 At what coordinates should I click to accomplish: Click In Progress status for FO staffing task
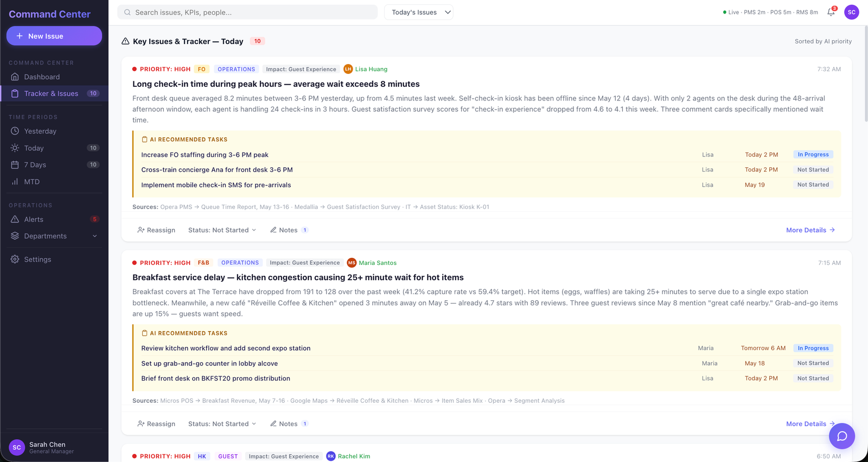pos(813,155)
